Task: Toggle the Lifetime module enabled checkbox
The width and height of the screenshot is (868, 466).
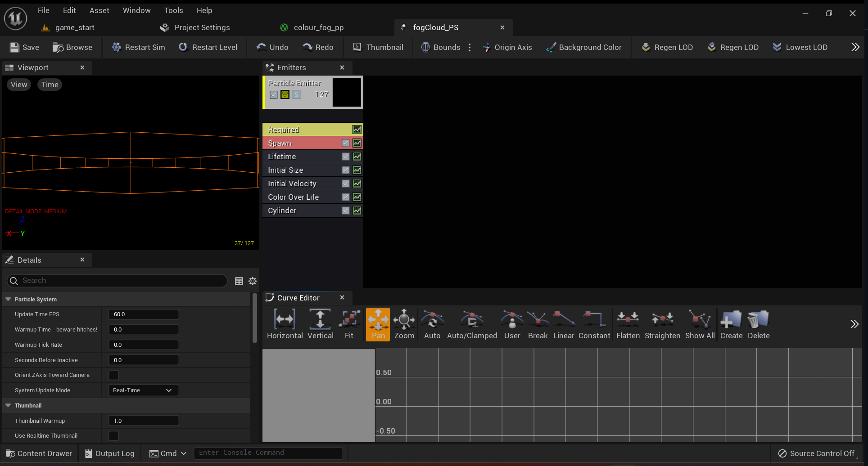Action: [346, 157]
